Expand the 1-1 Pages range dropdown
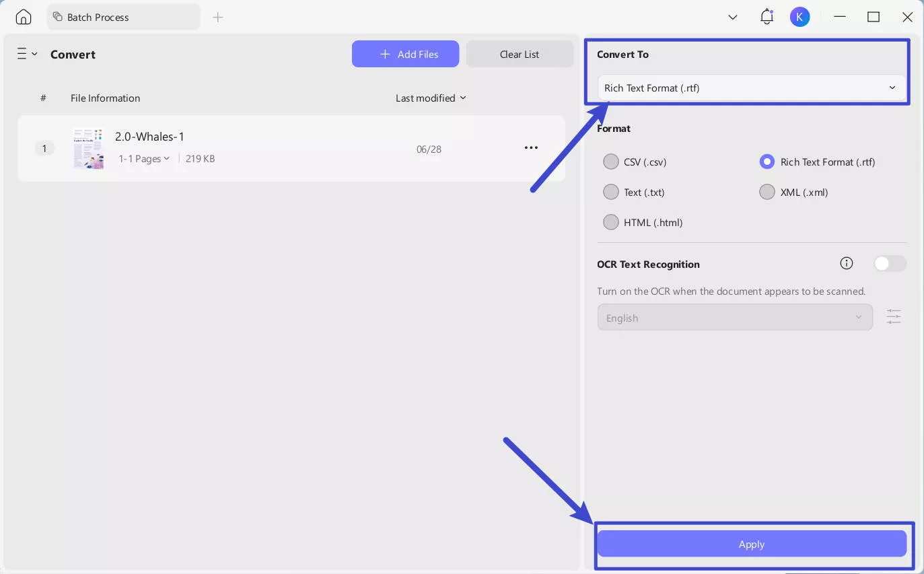Image resolution: width=924 pixels, height=574 pixels. (144, 159)
